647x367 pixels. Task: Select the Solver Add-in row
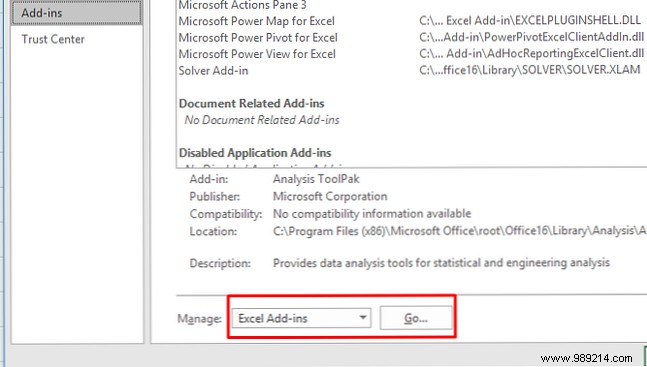point(213,71)
